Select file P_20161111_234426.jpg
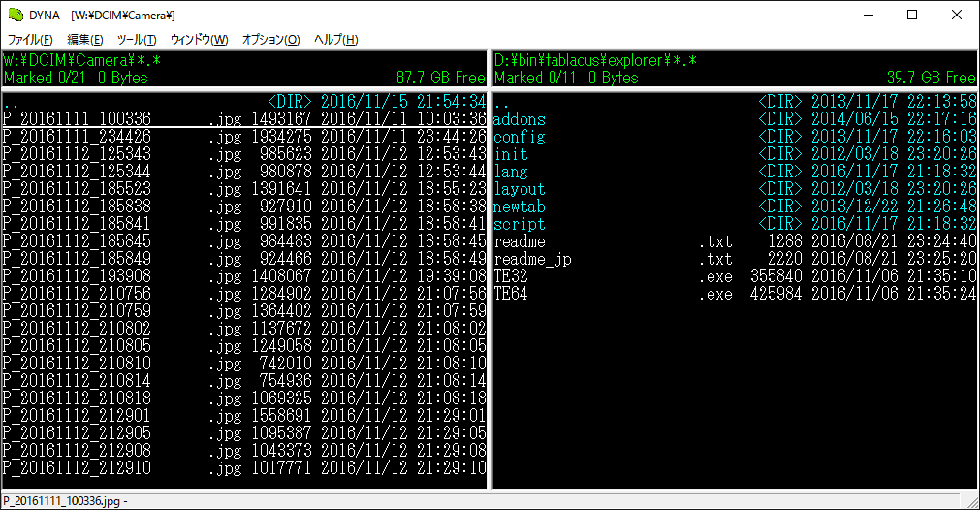The width and height of the screenshot is (980, 510). click(x=244, y=137)
